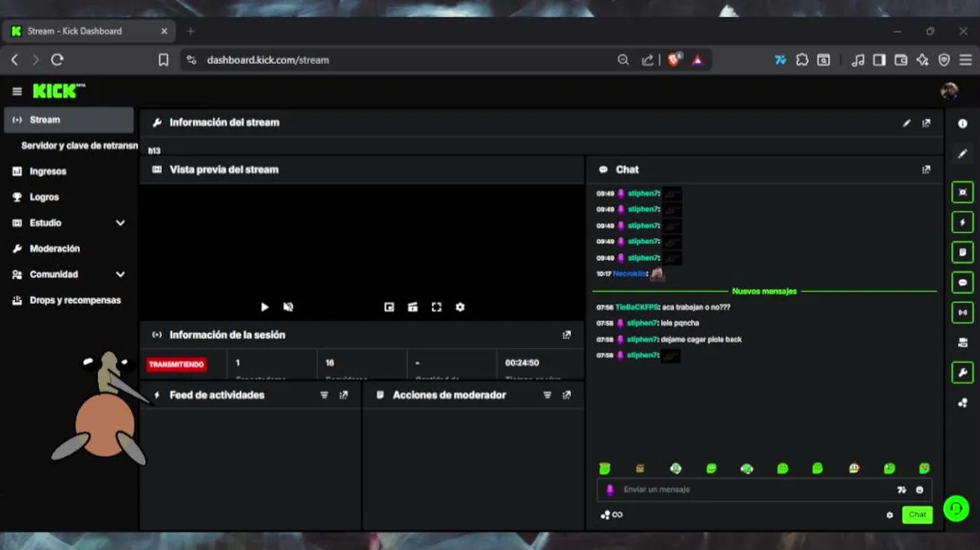
Task: Reload the browser page
Action: pos(57,60)
